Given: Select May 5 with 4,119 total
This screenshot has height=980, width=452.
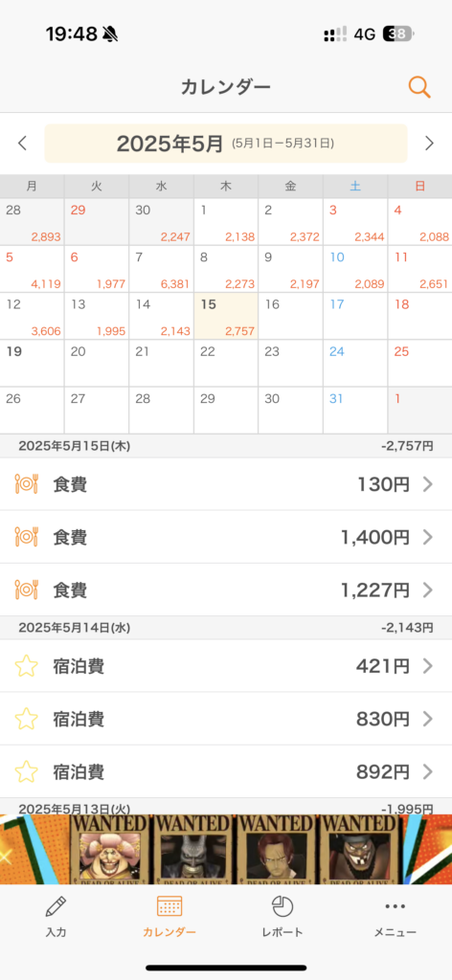Looking at the screenshot, I should [32, 269].
